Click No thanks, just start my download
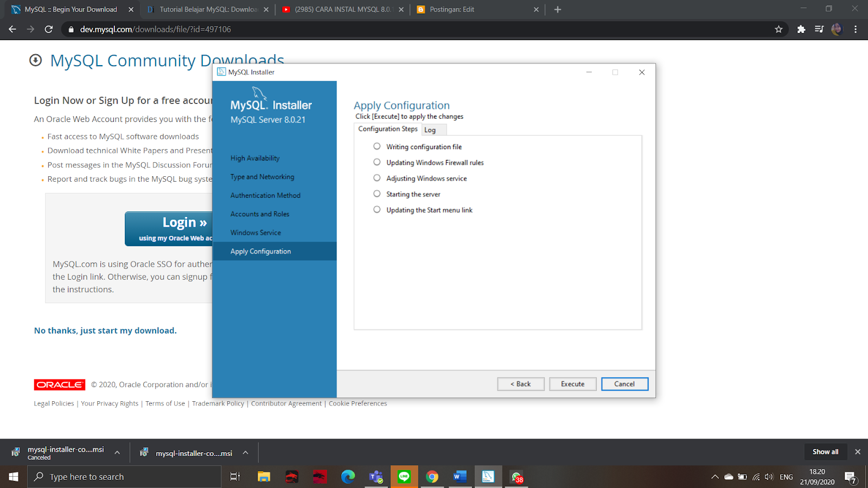This screenshot has width=868, height=488. 105,331
